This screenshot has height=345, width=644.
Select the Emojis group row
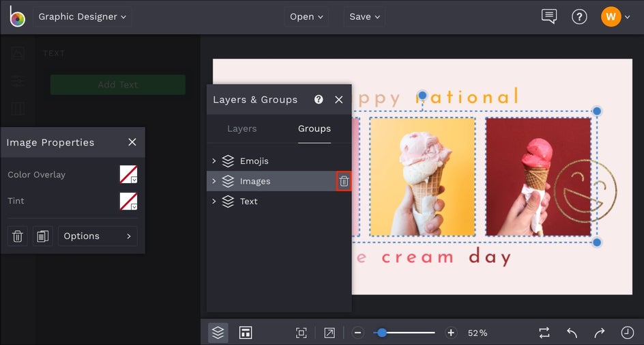pyautogui.click(x=279, y=161)
